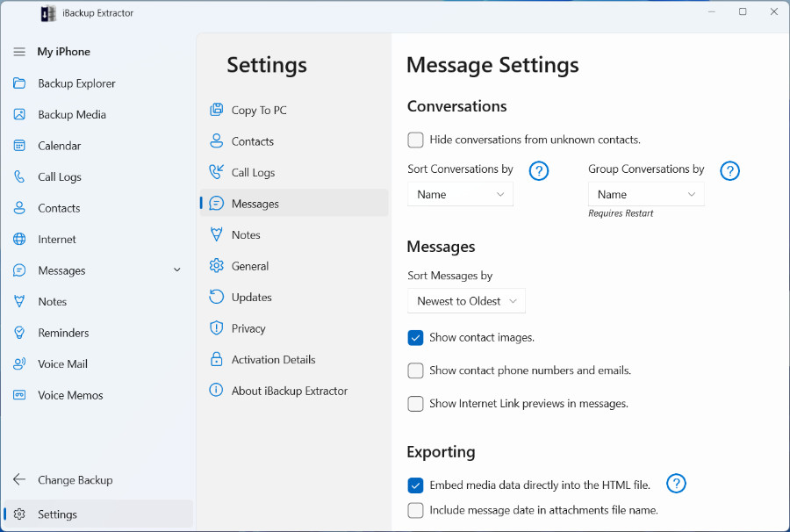Screen dimensions: 790x532
Task: Enable Include message date in attachments file name
Action: tap(415, 510)
